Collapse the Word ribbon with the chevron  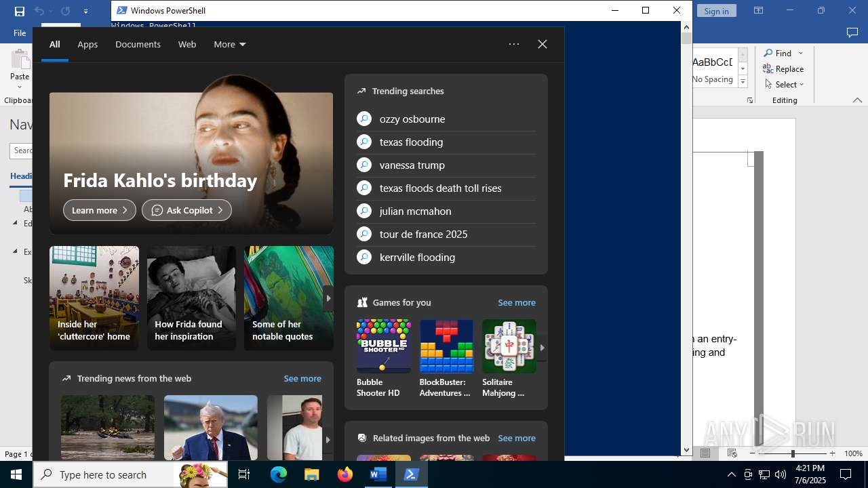(x=857, y=100)
